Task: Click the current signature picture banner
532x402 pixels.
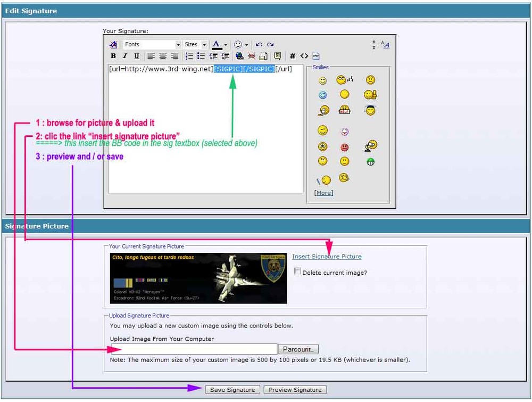Action: pos(198,278)
